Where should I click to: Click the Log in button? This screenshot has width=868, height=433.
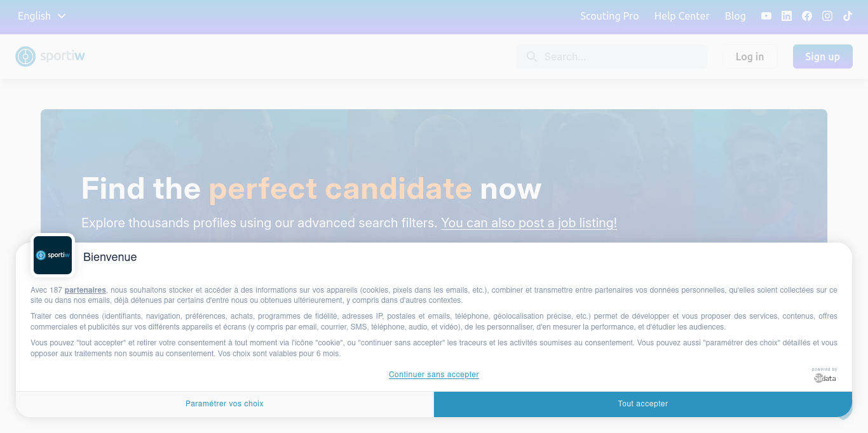(x=750, y=57)
